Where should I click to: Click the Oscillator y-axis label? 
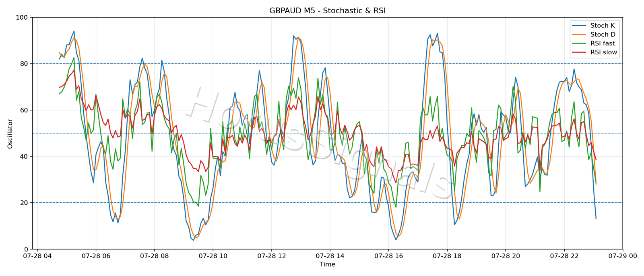point(10,134)
